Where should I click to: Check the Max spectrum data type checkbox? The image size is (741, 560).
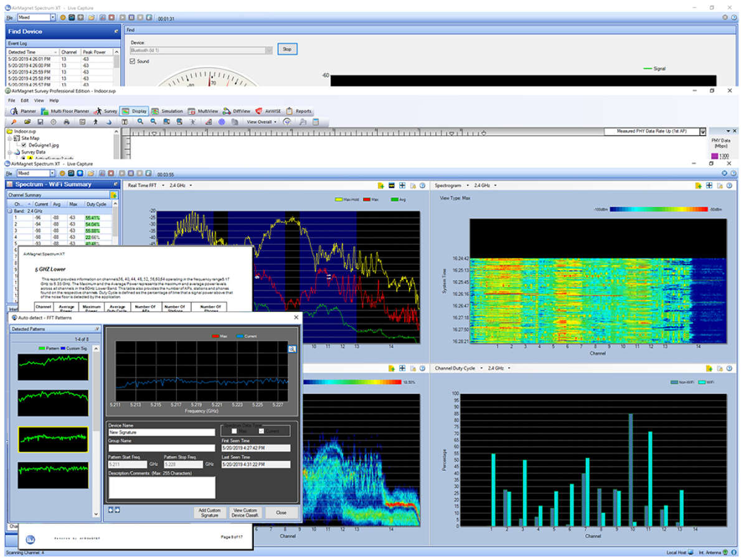coord(234,431)
